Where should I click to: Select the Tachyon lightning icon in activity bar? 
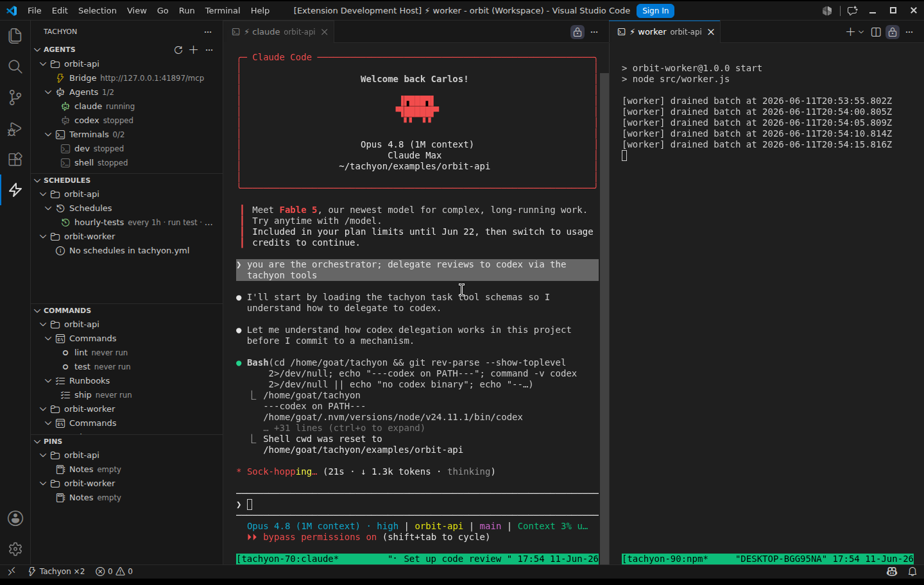pos(15,190)
